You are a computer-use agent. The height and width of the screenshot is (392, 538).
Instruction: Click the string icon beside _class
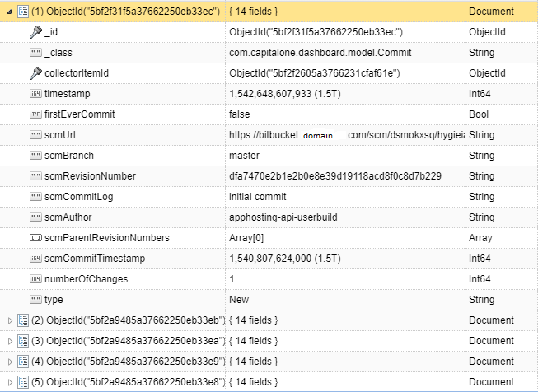(35, 53)
